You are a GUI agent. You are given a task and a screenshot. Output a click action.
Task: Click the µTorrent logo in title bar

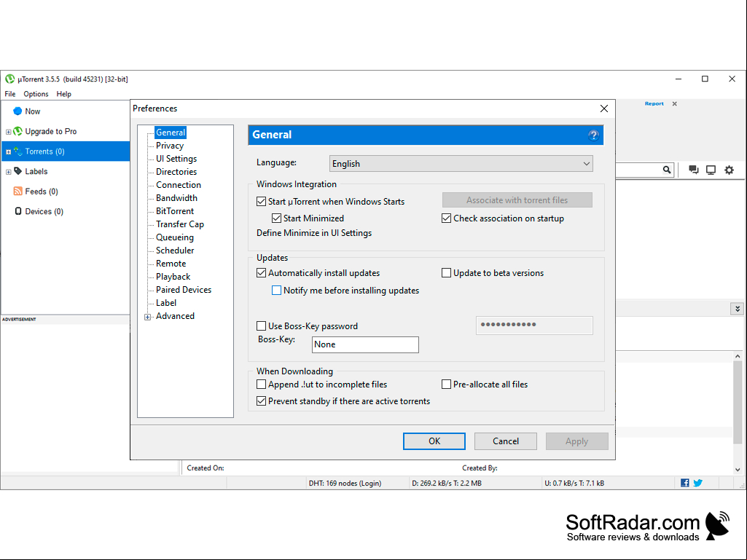pyautogui.click(x=10, y=79)
